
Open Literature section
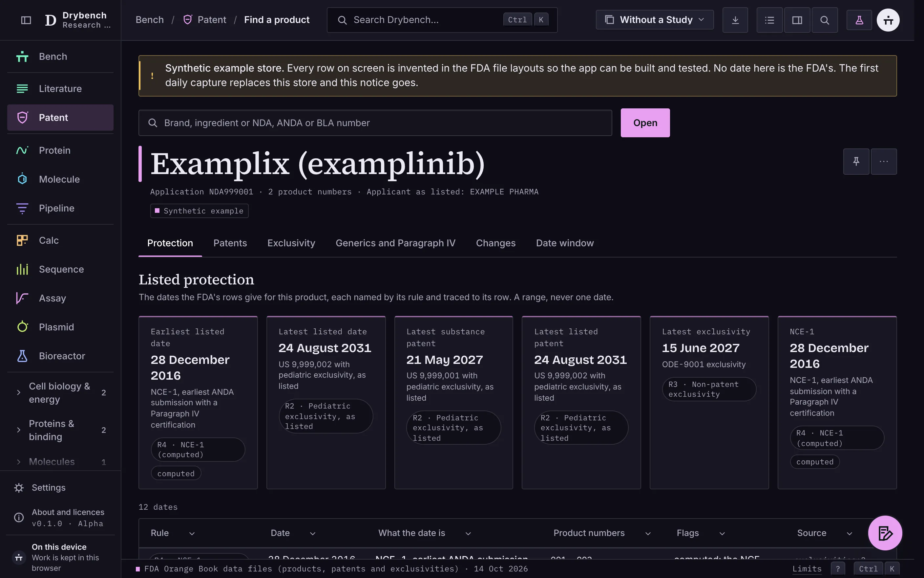coord(60,89)
